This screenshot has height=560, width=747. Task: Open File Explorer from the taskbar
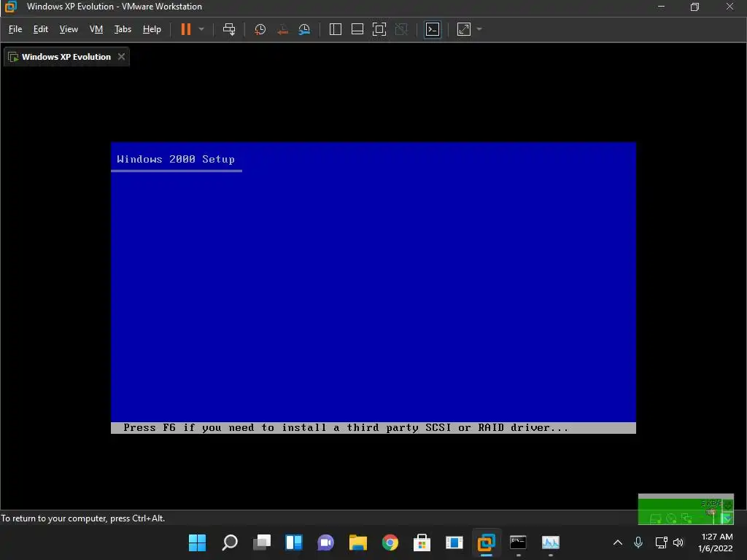[357, 542]
